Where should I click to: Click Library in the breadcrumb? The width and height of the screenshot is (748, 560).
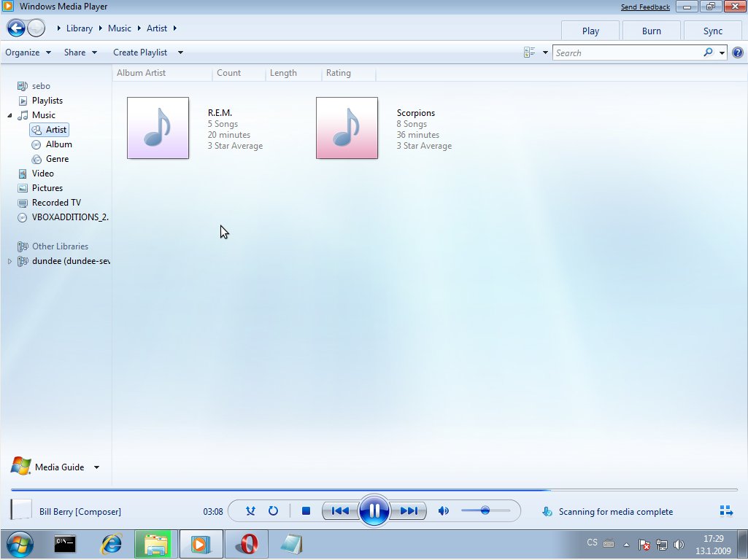(80, 28)
